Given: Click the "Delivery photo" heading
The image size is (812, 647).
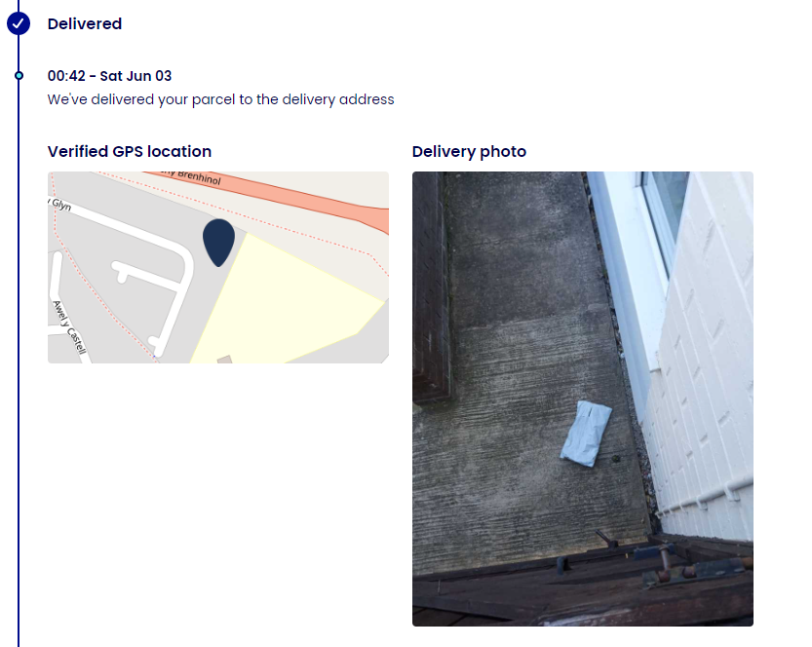Looking at the screenshot, I should coord(469,151).
